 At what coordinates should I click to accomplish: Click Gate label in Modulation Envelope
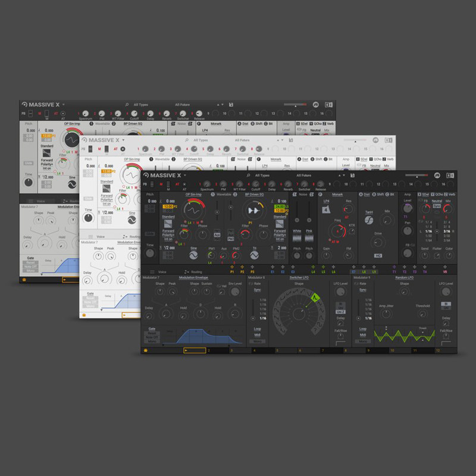click(x=152, y=329)
